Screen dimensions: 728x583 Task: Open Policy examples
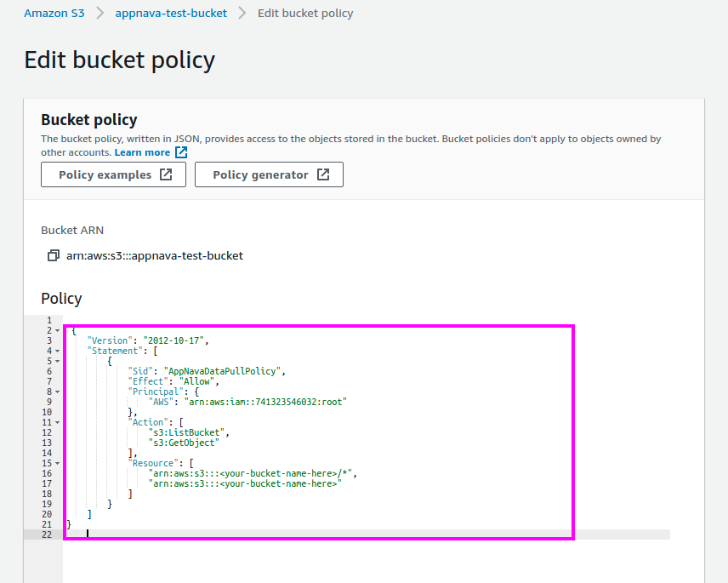point(113,174)
